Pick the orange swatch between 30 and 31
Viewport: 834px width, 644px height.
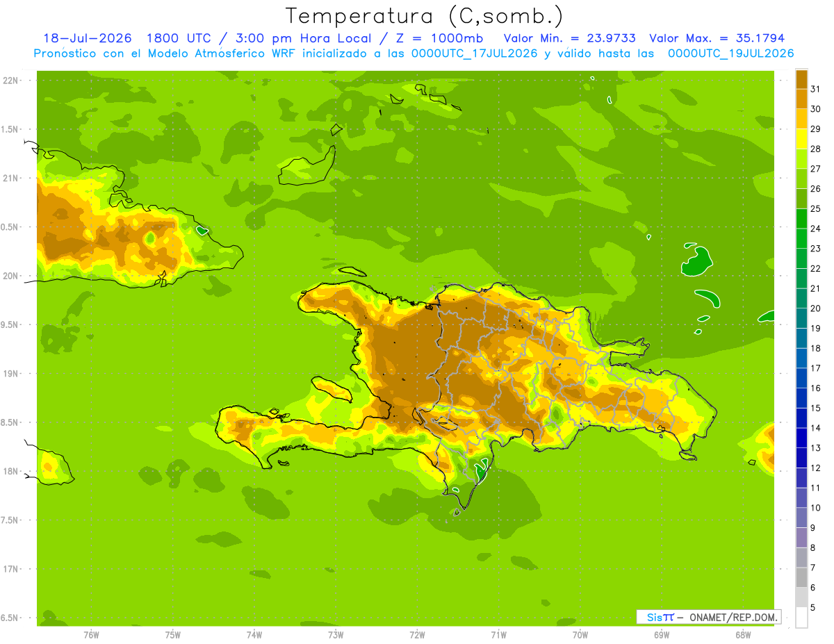[x=801, y=99]
